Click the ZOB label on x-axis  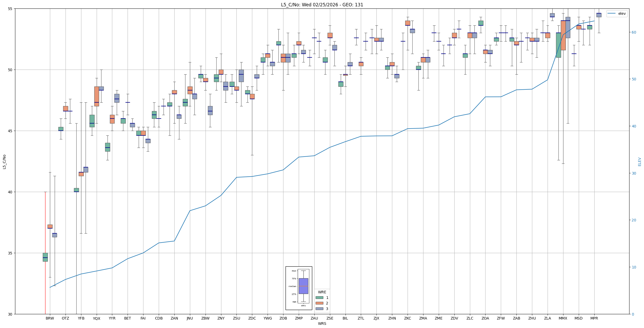[283, 318]
